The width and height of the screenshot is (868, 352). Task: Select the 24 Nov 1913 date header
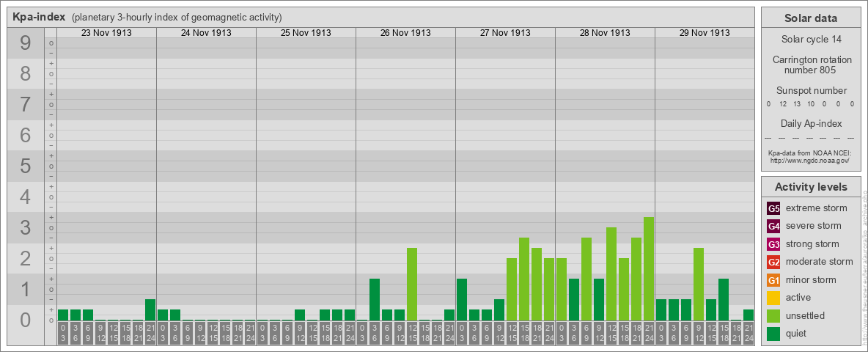click(x=206, y=33)
